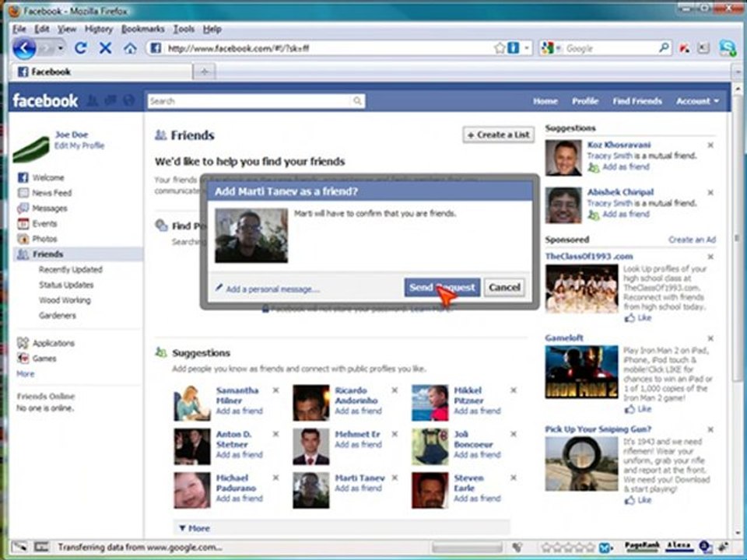
Task: Open history dropdown next to back button
Action: pos(61,48)
